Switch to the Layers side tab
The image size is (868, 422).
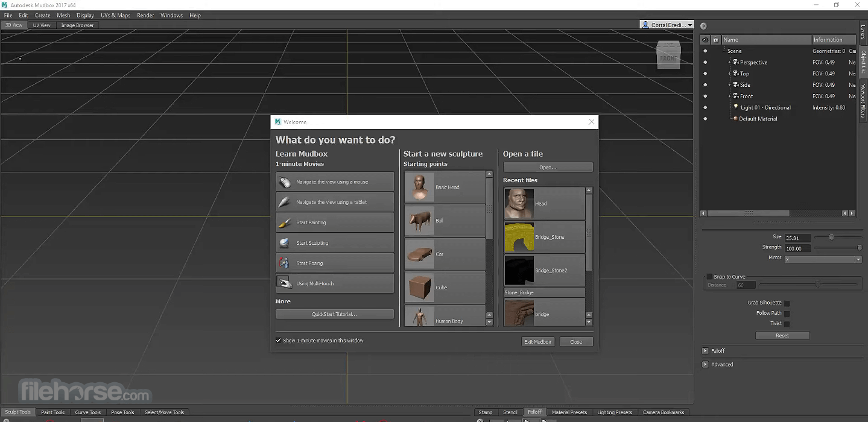(x=863, y=33)
